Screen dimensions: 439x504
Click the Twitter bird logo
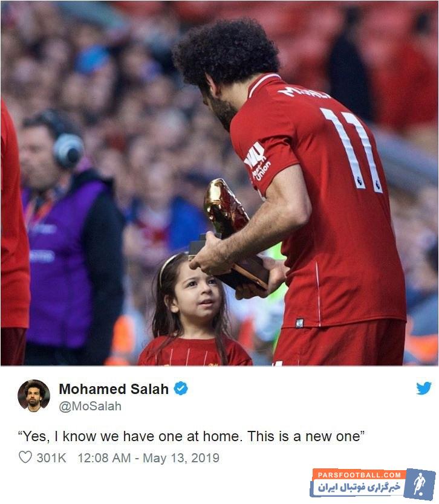(x=423, y=388)
